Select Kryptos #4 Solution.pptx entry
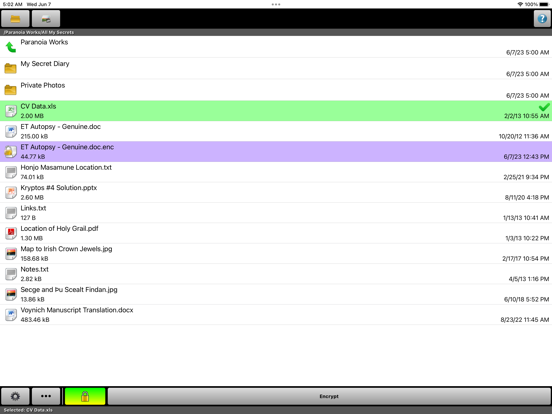This screenshot has height=414, width=552. pyautogui.click(x=276, y=192)
